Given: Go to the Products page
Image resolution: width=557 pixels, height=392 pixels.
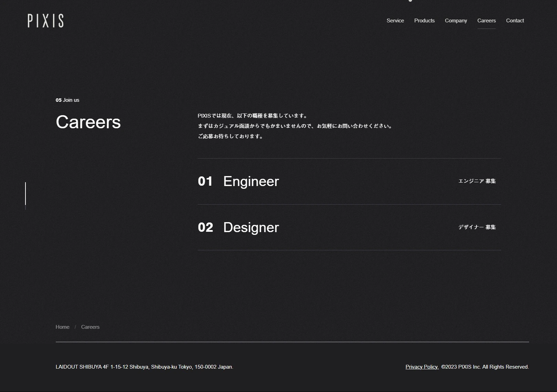Looking at the screenshot, I should point(424,21).
